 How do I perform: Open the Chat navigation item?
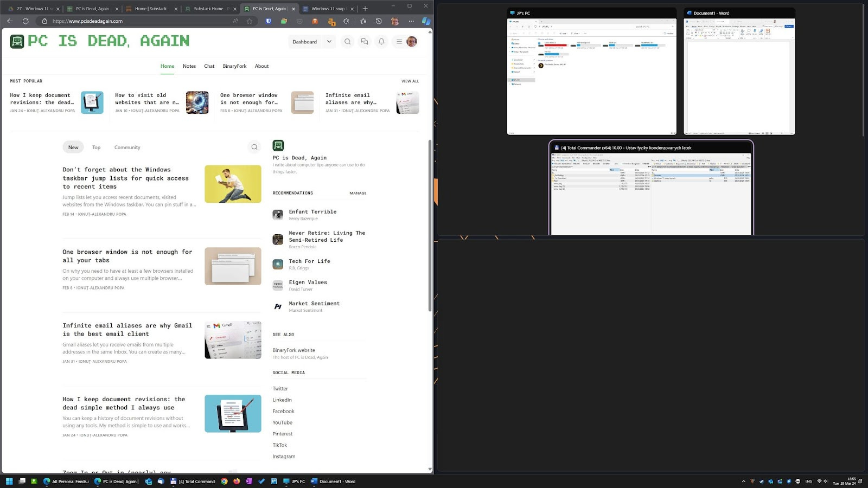(209, 66)
